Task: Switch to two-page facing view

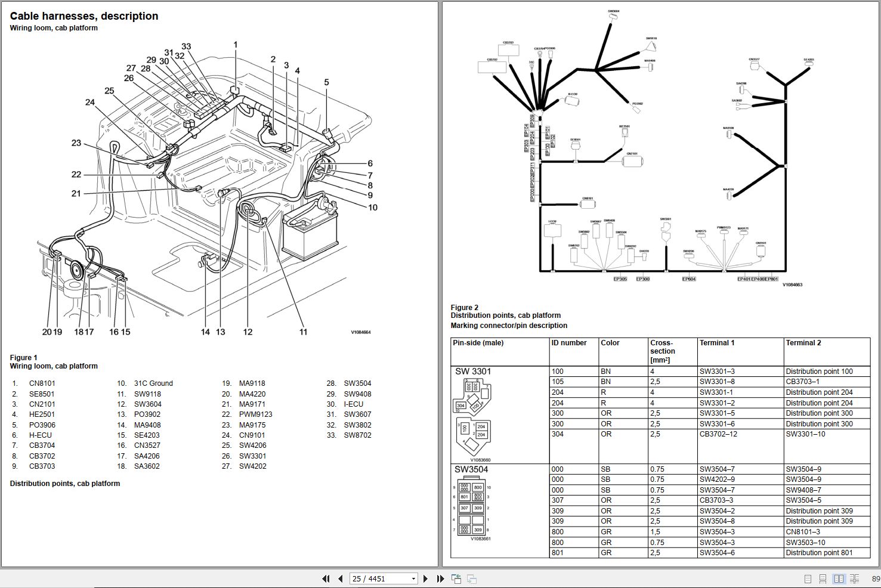Action: (839, 579)
